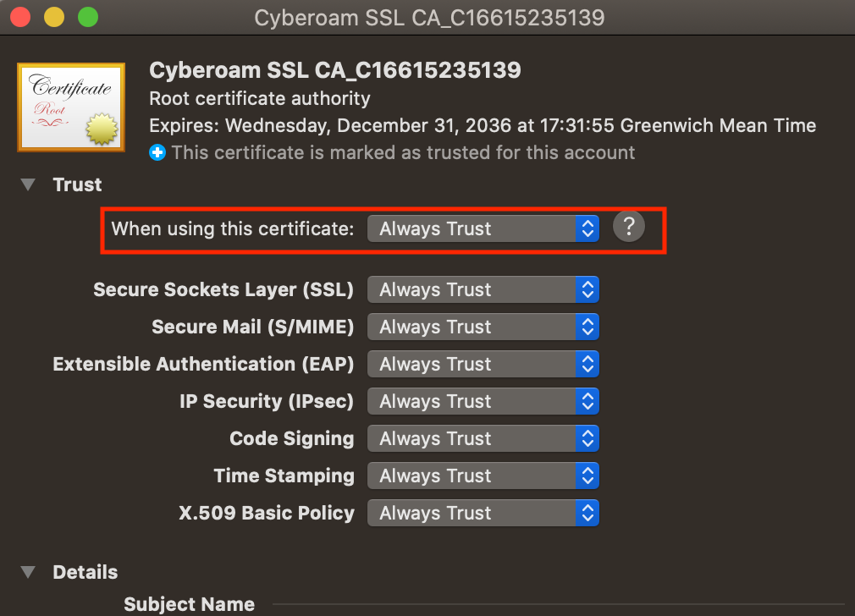The image size is (855, 616).
Task: Click the Certificate Root thumbnail image
Action: [x=71, y=107]
